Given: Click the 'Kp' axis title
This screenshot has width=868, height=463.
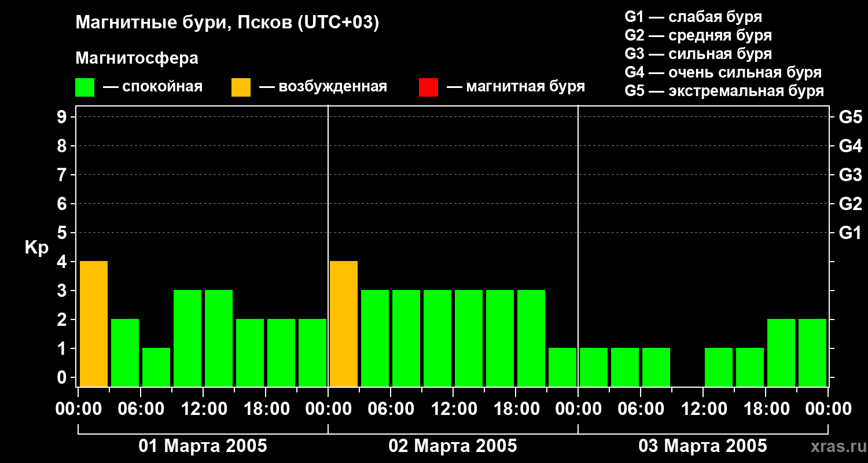Looking at the screenshot, I should coord(36,248).
